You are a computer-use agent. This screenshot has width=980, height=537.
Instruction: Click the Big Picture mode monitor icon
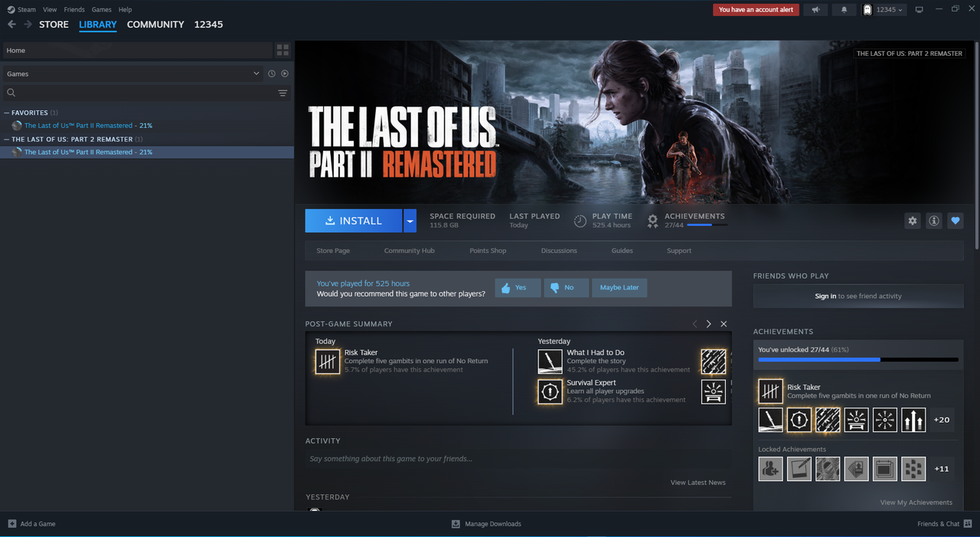pyautogui.click(x=920, y=10)
